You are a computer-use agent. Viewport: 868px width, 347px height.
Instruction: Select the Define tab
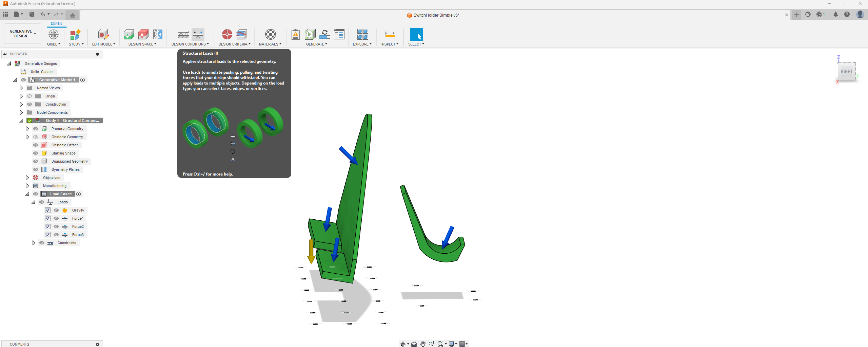coord(57,23)
